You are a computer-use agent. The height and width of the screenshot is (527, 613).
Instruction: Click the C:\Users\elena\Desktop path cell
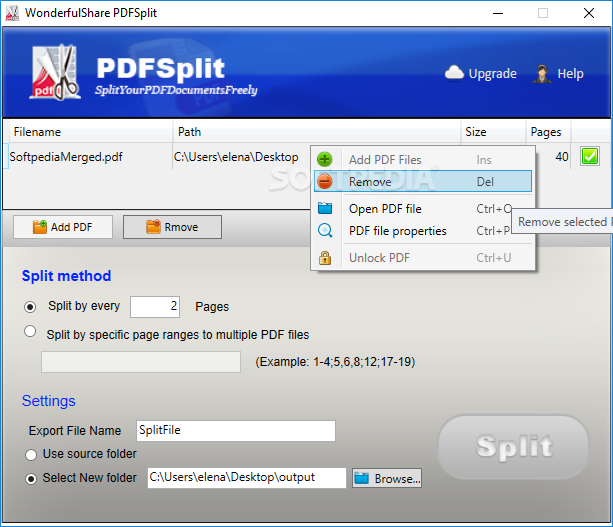pos(236,157)
